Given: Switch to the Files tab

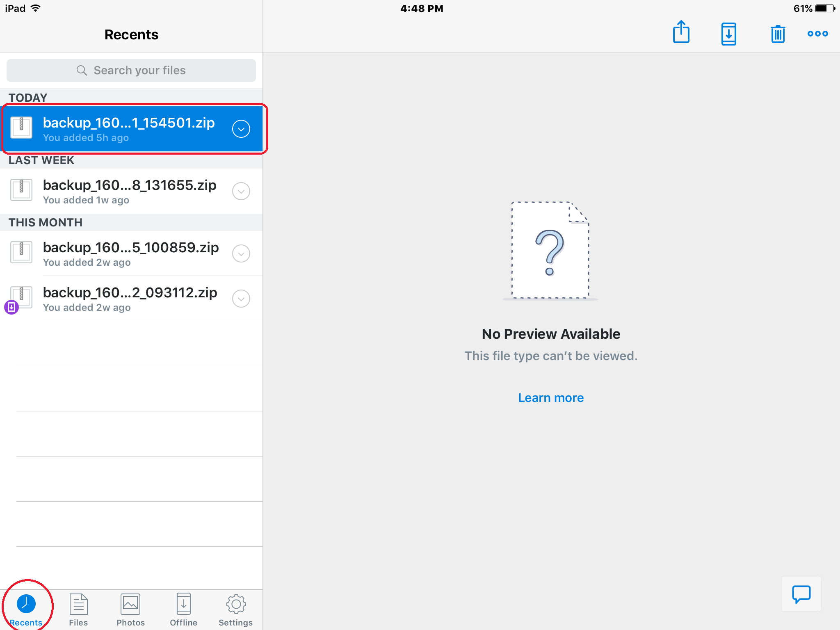Looking at the screenshot, I should point(78,609).
